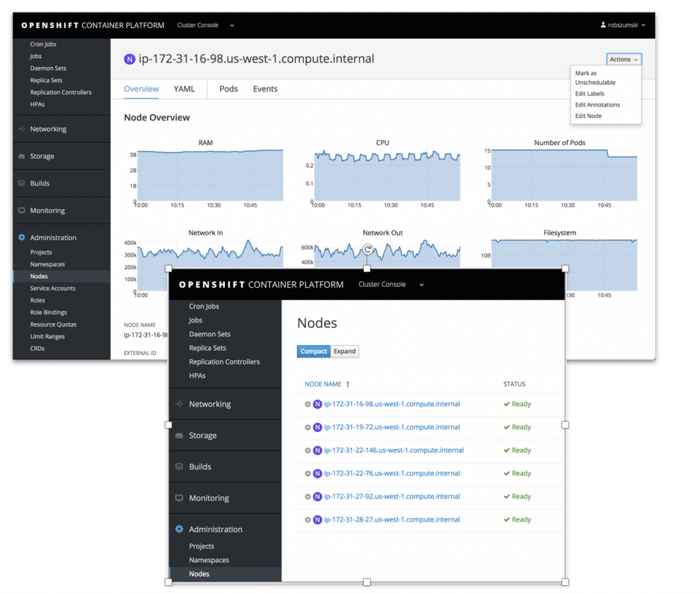This screenshot has height=593, width=700.
Task: Switch to the YAML tab
Action: click(184, 89)
